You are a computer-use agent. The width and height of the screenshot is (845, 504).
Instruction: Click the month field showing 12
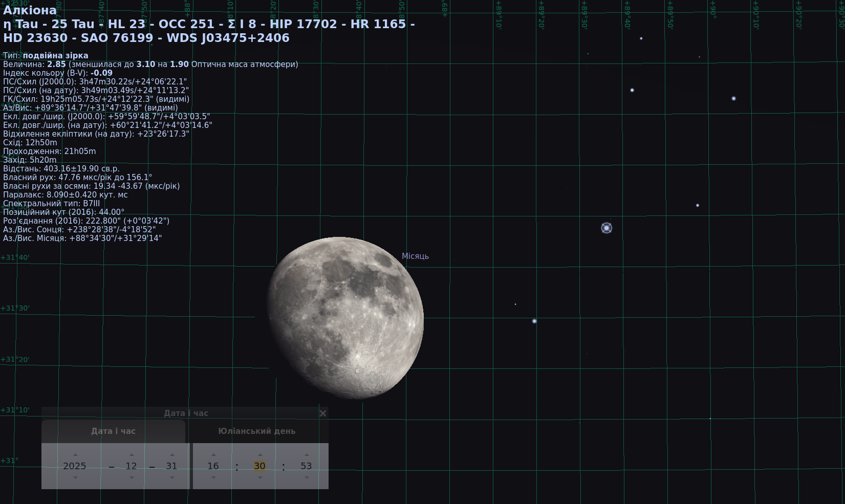coord(132,466)
